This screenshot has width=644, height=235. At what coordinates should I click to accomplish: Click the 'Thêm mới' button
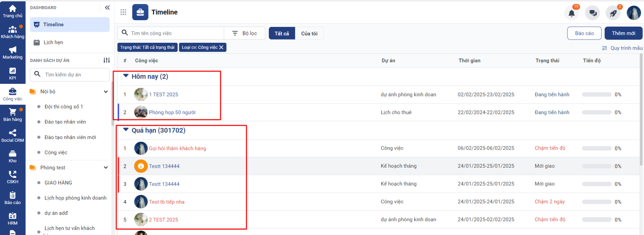pos(623,33)
